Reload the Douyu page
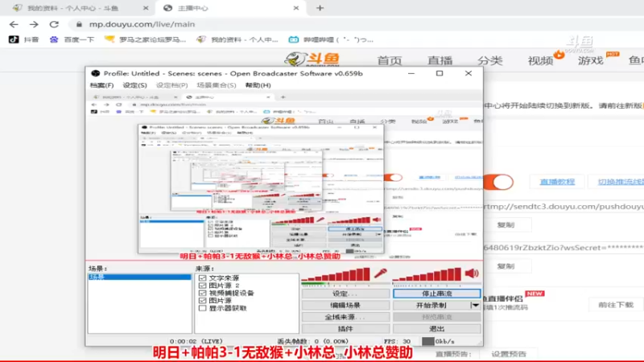This screenshot has width=644, height=362. tap(54, 25)
